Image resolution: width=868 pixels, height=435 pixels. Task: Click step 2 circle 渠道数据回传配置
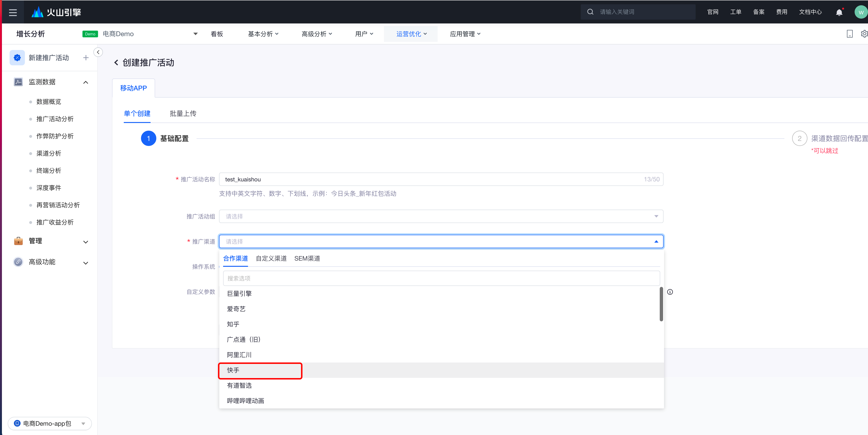point(799,138)
